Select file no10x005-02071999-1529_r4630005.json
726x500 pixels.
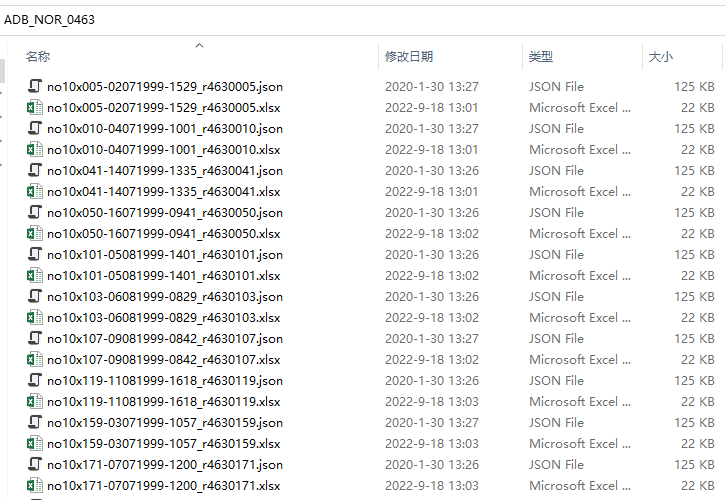[x=165, y=87]
